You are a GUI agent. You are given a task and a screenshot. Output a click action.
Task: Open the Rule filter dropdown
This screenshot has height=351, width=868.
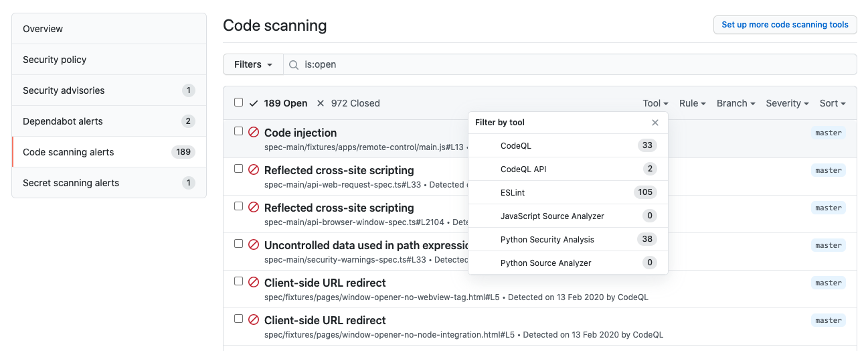point(692,103)
